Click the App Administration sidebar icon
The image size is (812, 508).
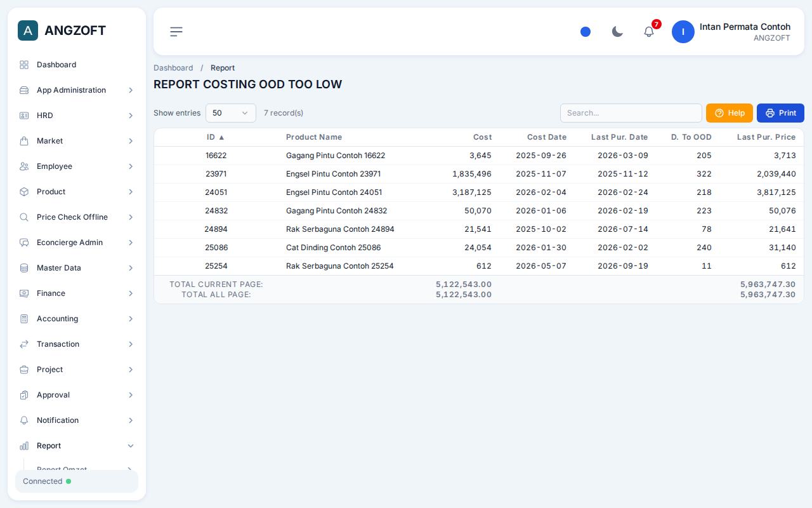24,90
